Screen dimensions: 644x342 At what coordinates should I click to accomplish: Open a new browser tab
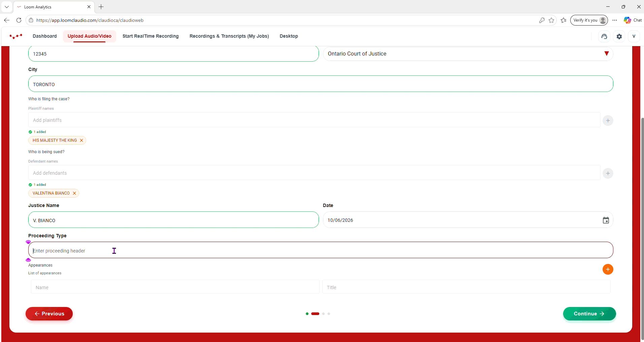[101, 7]
